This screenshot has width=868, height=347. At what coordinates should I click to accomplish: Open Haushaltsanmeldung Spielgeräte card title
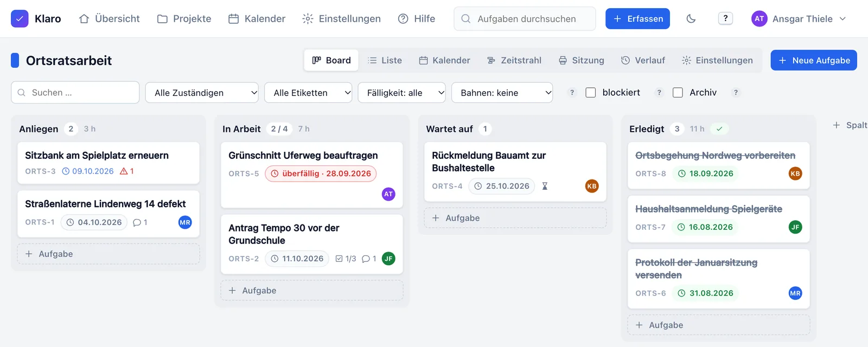point(709,209)
